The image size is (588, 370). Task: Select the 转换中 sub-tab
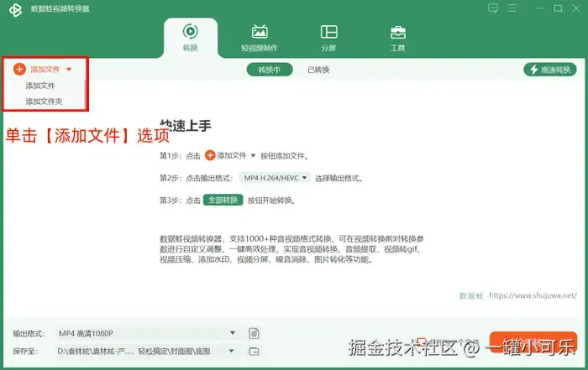coord(270,70)
